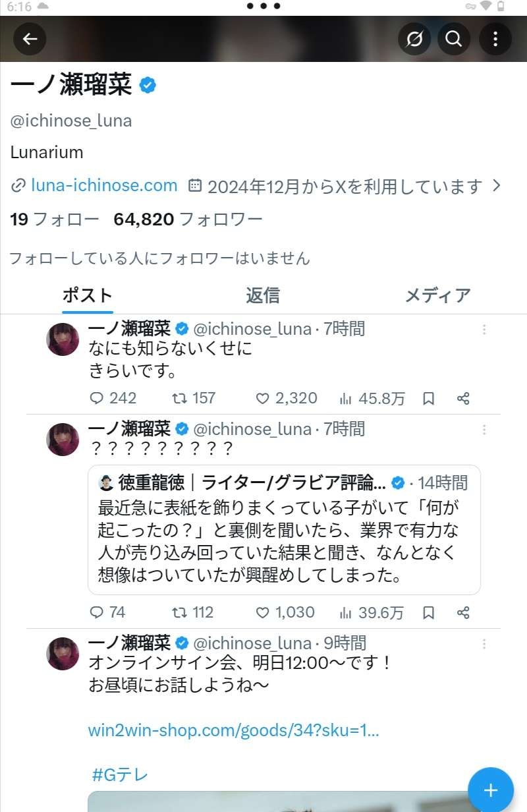Share the "？？？？？？？？？" quote post
Screen dimensions: 527x812
[x=463, y=612]
